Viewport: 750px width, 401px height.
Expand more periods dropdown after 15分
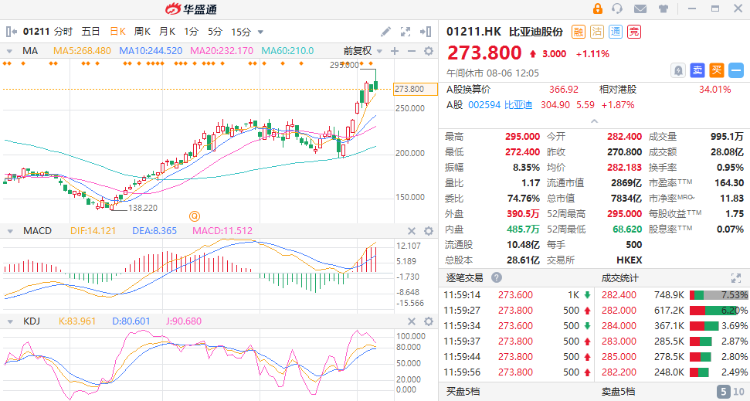click(261, 32)
